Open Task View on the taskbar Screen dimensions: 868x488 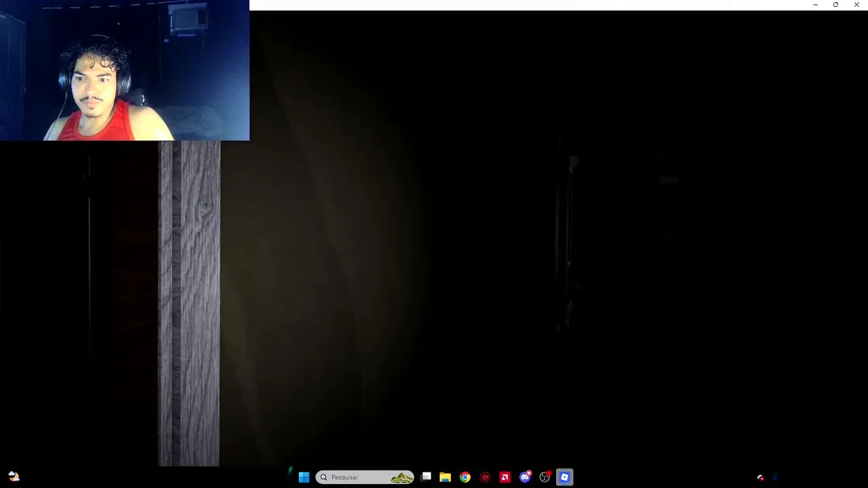click(x=426, y=477)
